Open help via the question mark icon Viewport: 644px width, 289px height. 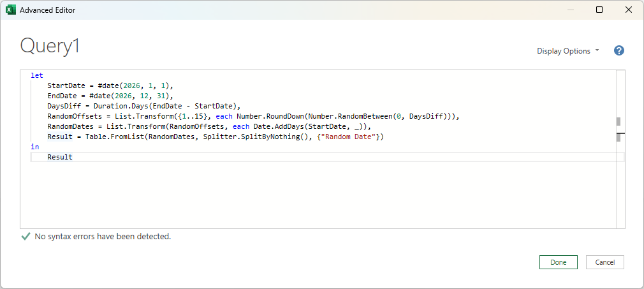619,50
